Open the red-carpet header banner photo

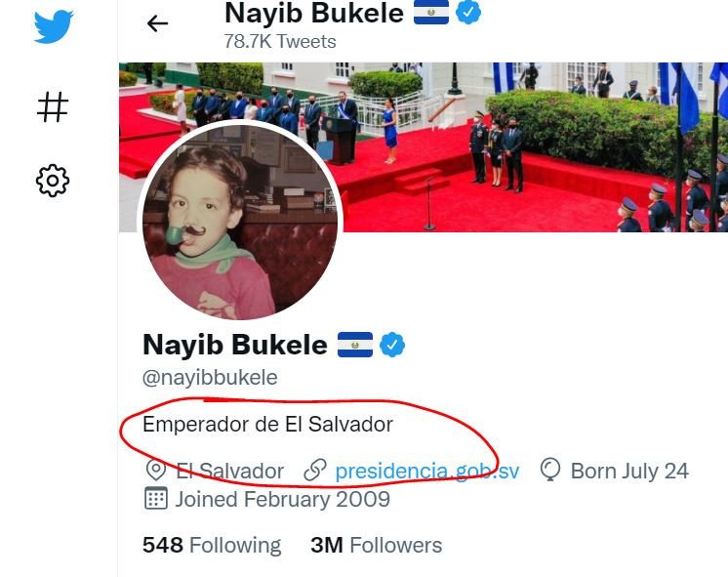534,147
